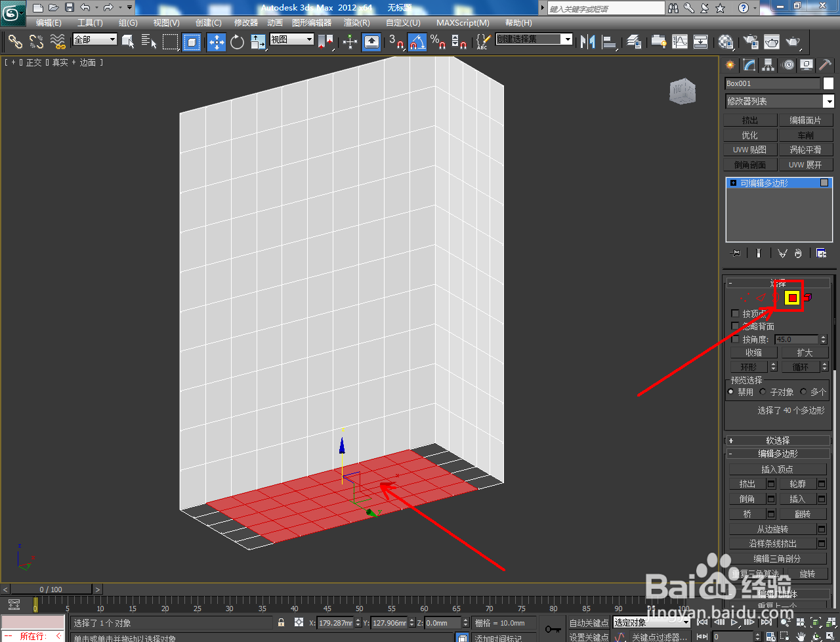Toggle Window/Crossing selection mode
Screen dimensions: 840x642
[192, 42]
